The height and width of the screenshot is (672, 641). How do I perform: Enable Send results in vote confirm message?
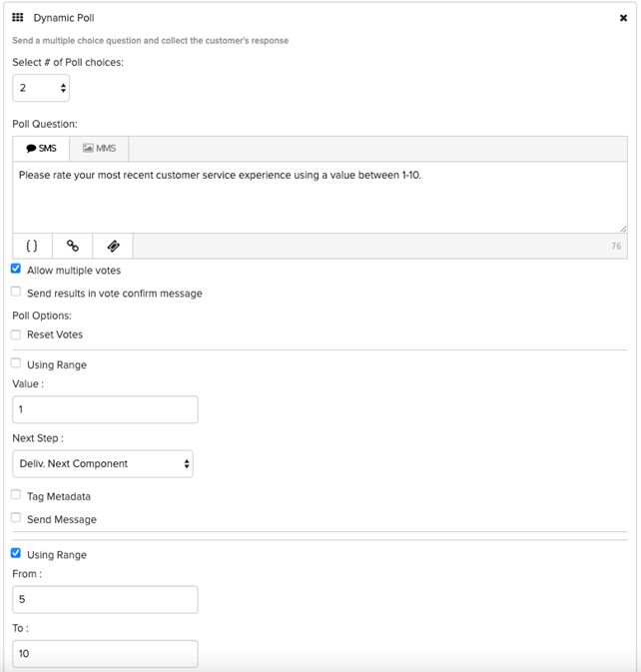(16, 293)
